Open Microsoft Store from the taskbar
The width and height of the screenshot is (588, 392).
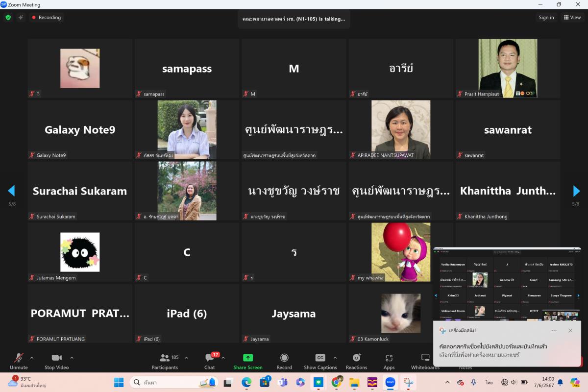[x=265, y=382]
